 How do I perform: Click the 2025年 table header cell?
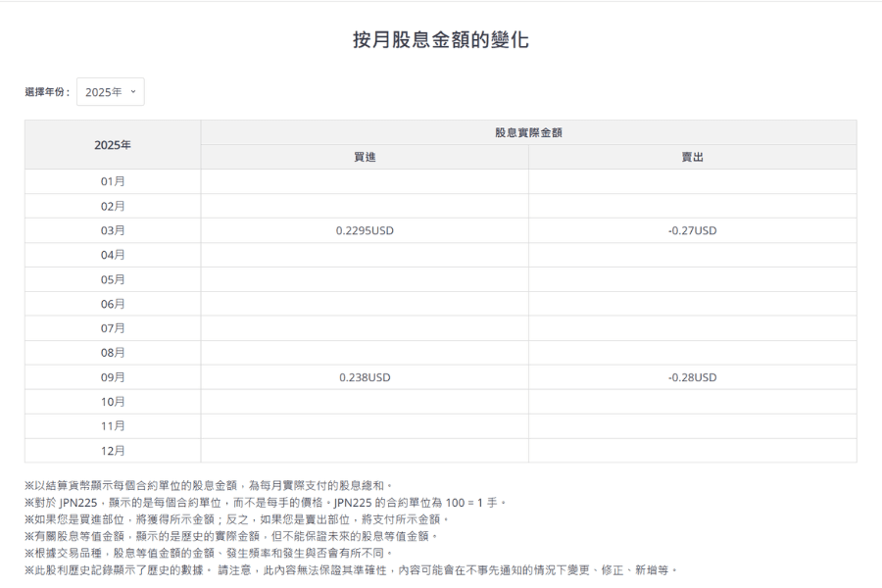coord(111,143)
